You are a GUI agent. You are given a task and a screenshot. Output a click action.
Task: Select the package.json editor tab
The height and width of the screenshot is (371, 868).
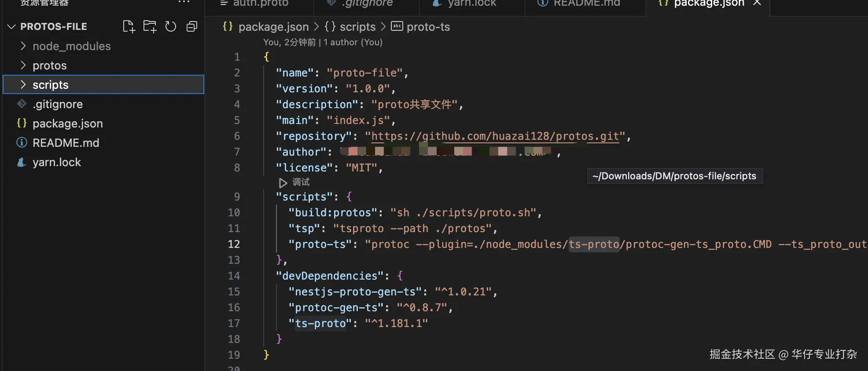[x=709, y=4]
